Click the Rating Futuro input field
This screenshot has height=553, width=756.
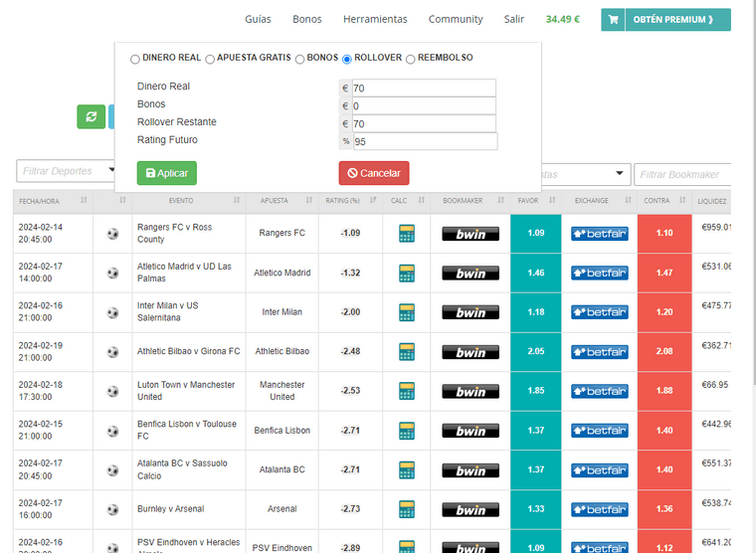(x=424, y=141)
